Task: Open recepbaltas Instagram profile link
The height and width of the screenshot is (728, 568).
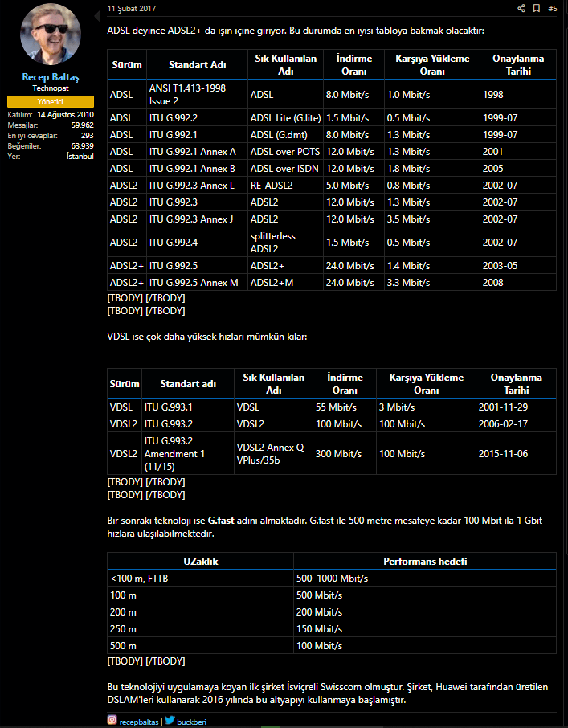Action: (x=139, y=722)
